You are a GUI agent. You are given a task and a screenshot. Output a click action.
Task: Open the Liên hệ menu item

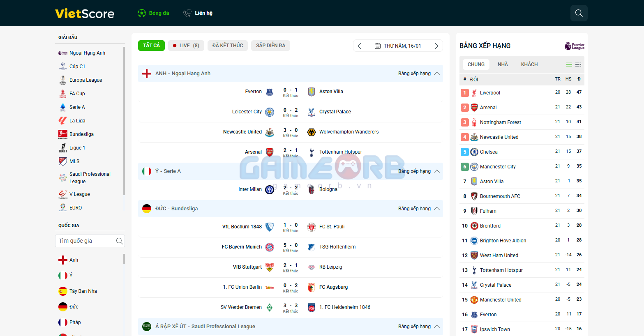[198, 13]
